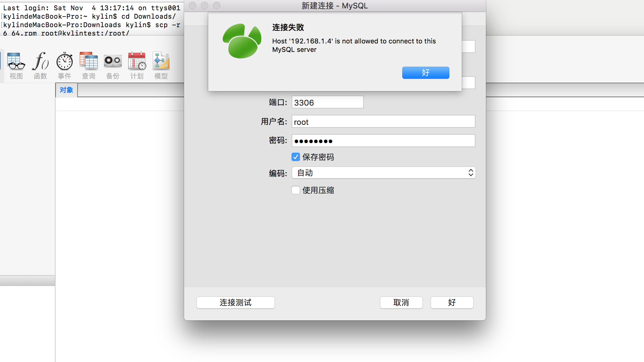Click the 编码 dropdown stepper arrows
Image resolution: width=644 pixels, height=362 pixels.
pos(471,173)
